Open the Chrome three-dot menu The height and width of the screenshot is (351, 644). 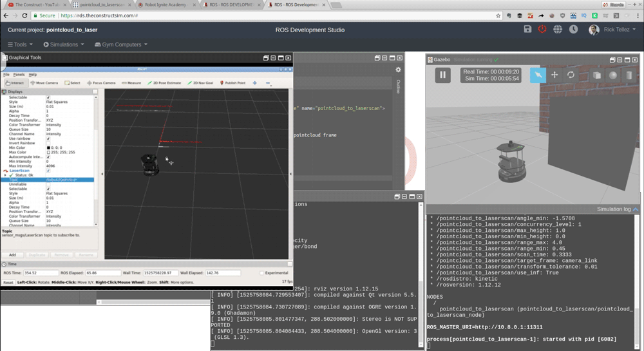[x=638, y=15]
